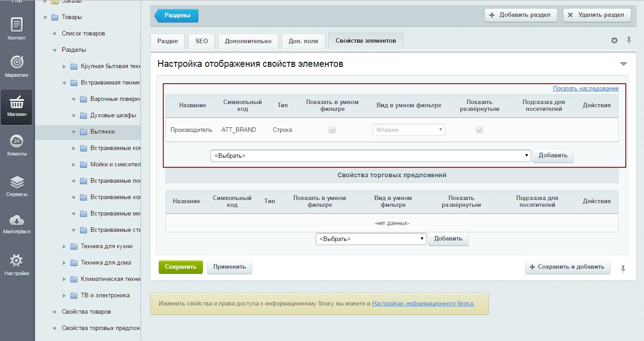Click the Производитель name cell
644x341 pixels.
pyautogui.click(x=191, y=130)
